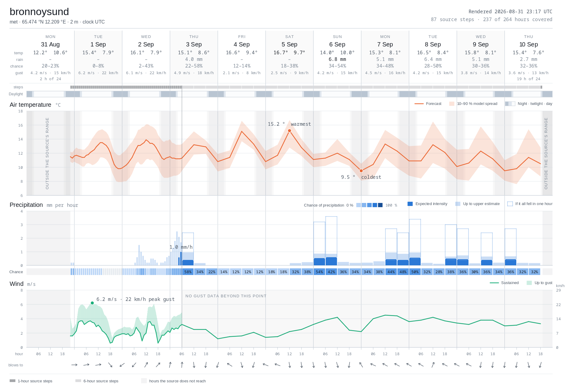Select the THU 10 Sep day header

click(x=529, y=41)
